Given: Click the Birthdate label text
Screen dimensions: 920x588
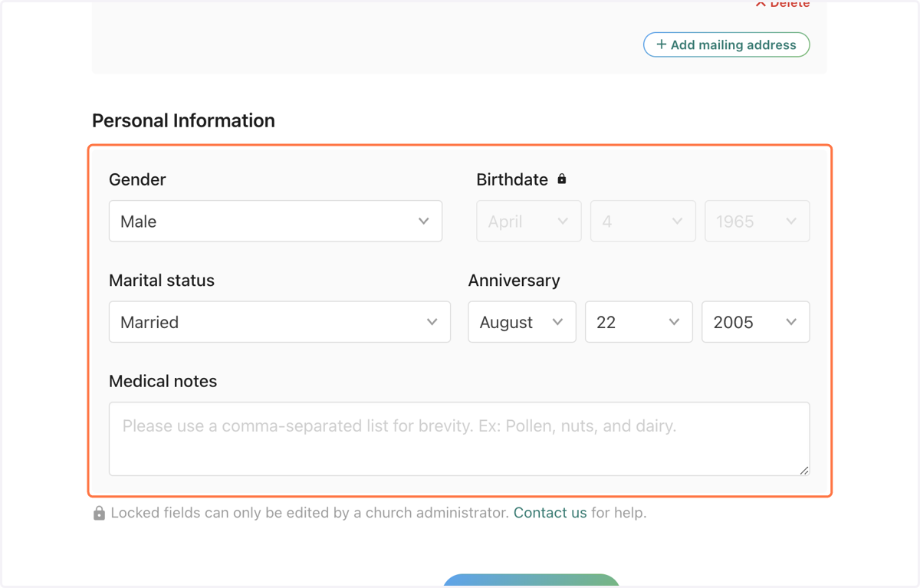Looking at the screenshot, I should coord(512,179).
